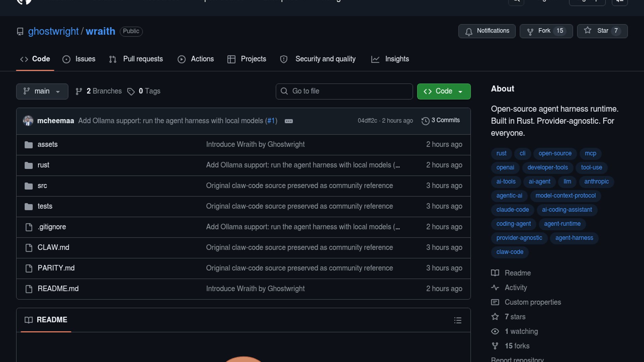
Task: Click the Notifications bell button
Action: point(487,31)
